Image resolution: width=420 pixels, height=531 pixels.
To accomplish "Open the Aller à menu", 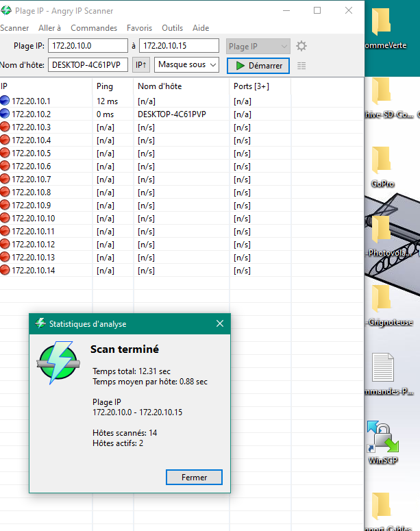I will 49,28.
